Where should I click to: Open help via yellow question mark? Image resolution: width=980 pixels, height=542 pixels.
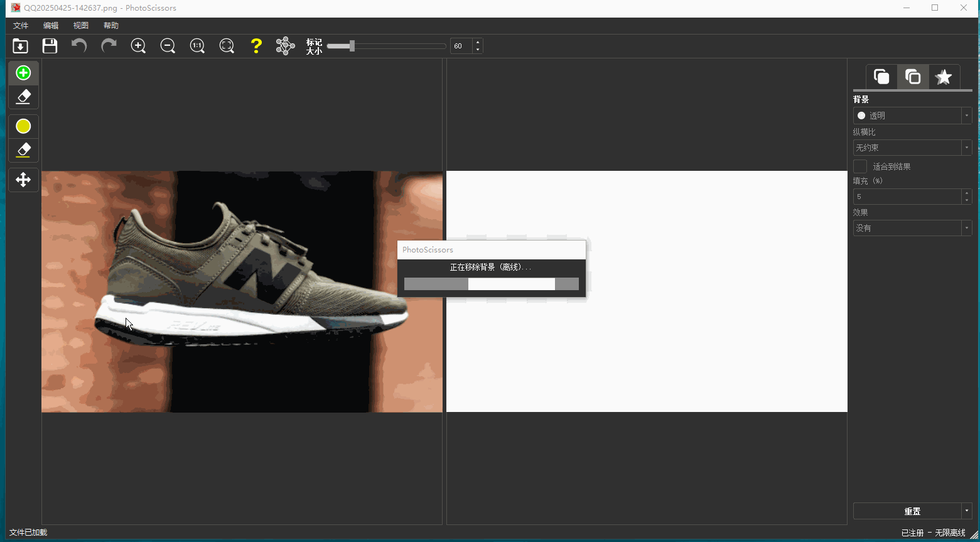click(x=256, y=46)
